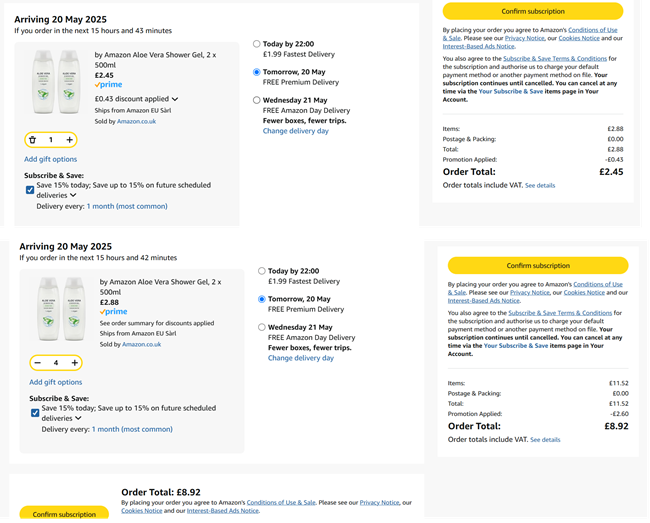This screenshot has width=650, height=523.
Task: Select 'Today by 22:00' in the £8.92 order
Action: click(x=262, y=271)
